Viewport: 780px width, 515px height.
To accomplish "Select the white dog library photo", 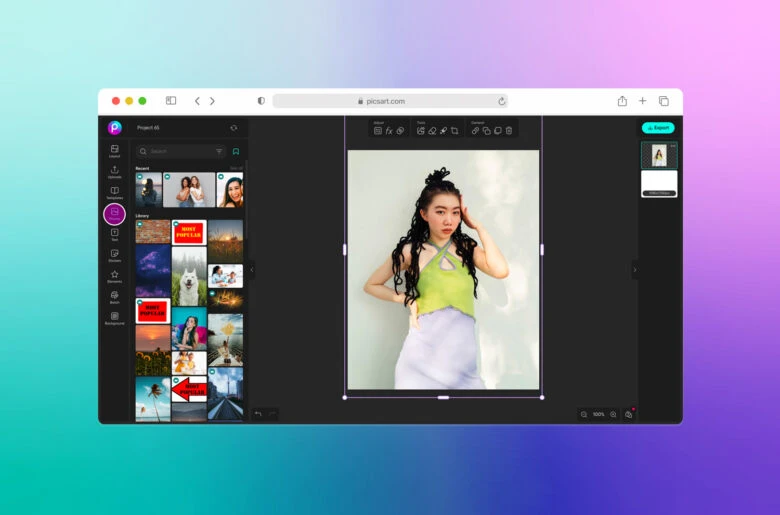I will pyautogui.click(x=189, y=276).
